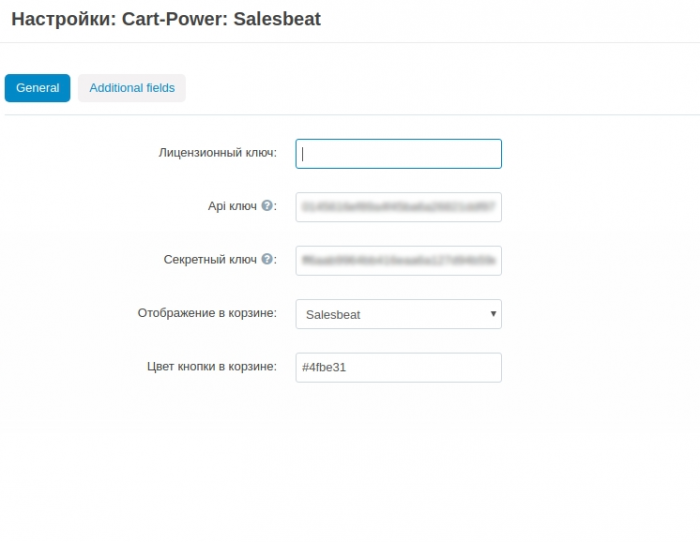Screen dimensions: 700x542
Task: Click into the blurred Api ключ field
Action: [398, 207]
